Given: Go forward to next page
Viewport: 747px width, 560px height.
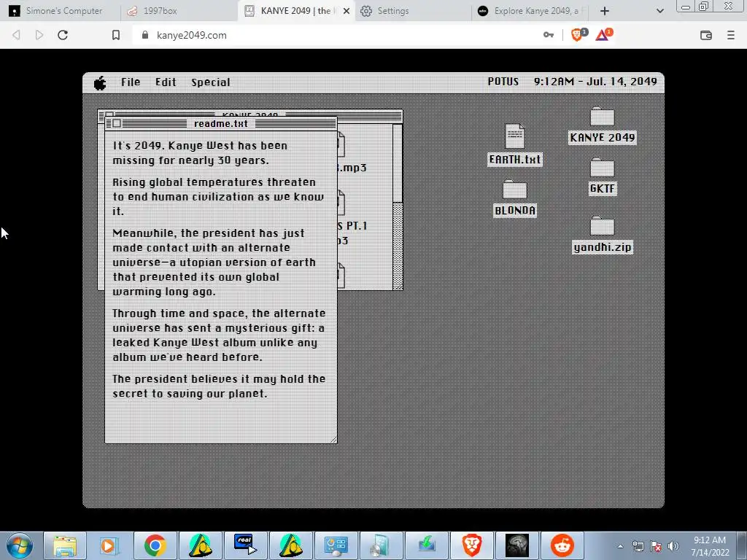Looking at the screenshot, I should [x=39, y=35].
